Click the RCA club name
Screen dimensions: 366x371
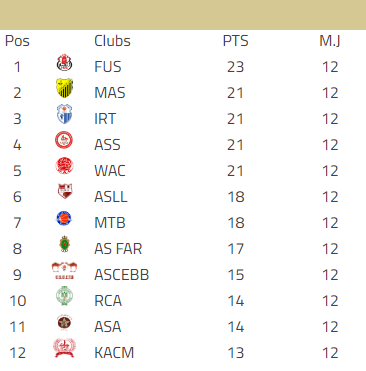click(108, 301)
